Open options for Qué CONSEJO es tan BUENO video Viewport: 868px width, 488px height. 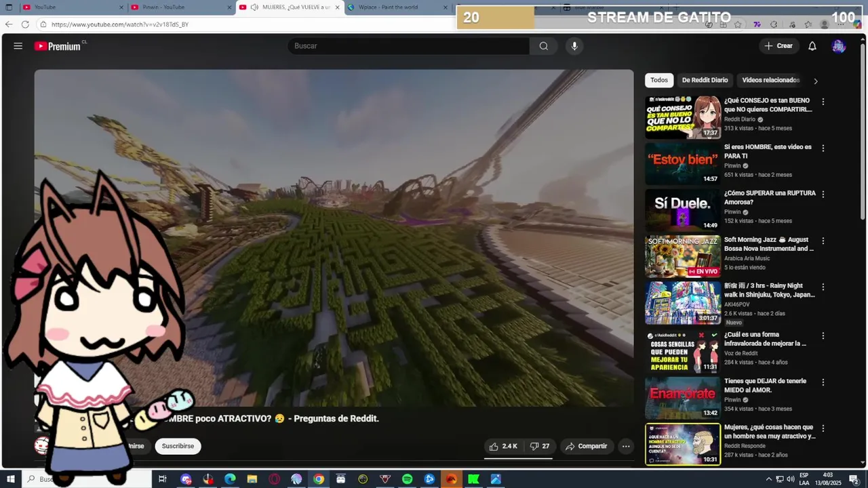823,102
